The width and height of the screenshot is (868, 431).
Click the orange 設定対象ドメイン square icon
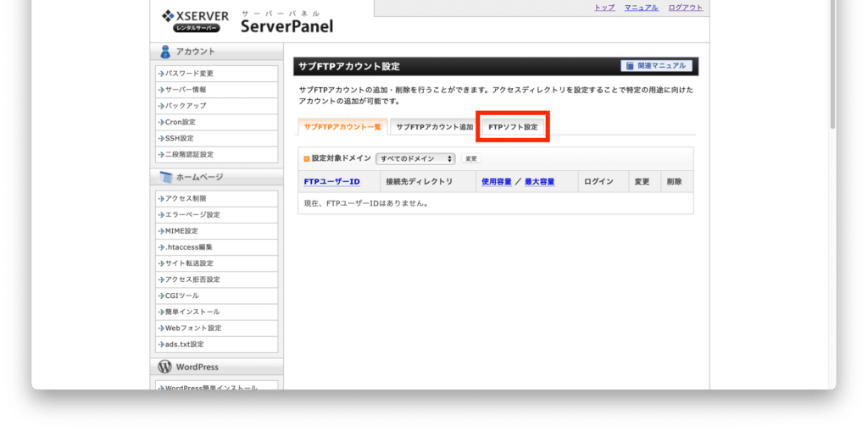[307, 158]
